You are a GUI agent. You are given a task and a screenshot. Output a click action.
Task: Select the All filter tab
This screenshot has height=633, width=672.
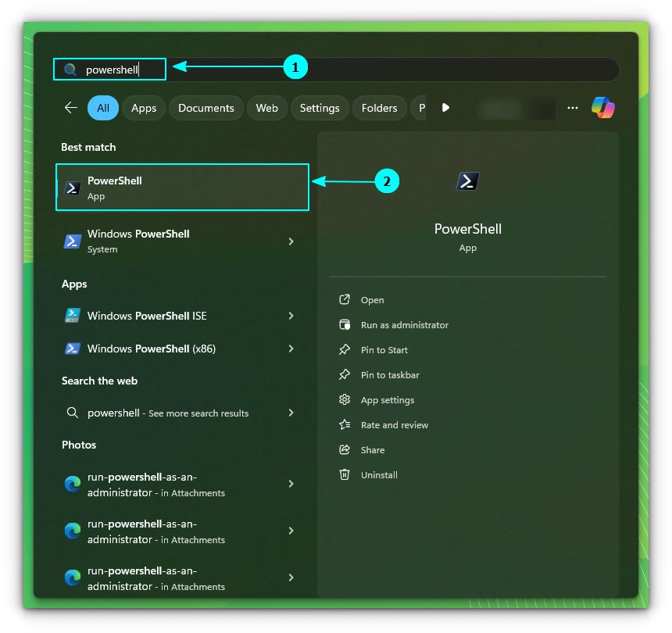coord(103,108)
